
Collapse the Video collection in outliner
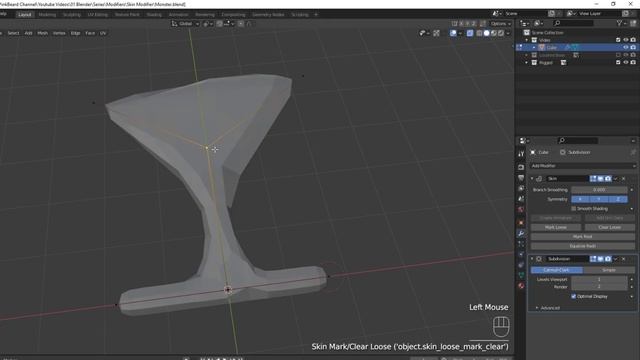point(527,40)
